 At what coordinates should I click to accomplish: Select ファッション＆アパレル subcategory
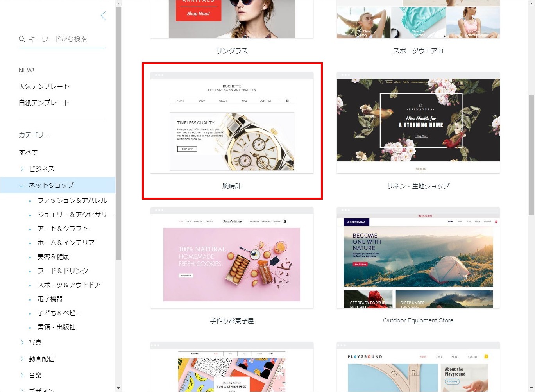(72, 200)
